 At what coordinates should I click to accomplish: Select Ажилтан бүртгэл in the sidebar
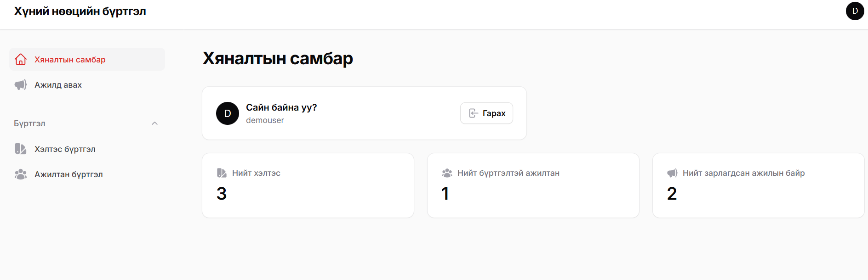pos(69,174)
